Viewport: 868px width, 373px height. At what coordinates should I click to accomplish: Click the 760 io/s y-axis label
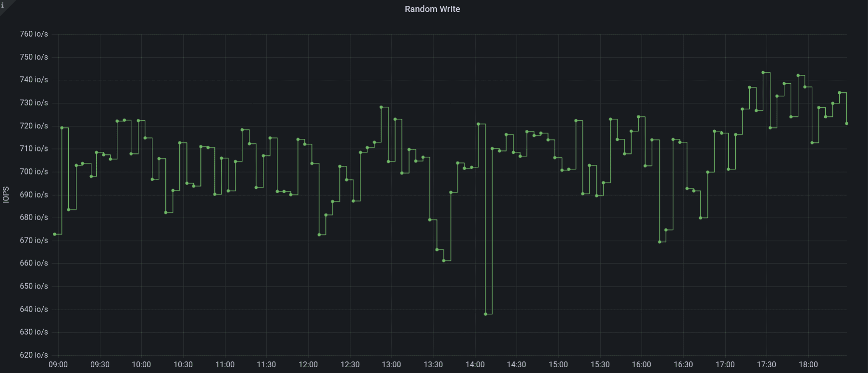[x=34, y=34]
